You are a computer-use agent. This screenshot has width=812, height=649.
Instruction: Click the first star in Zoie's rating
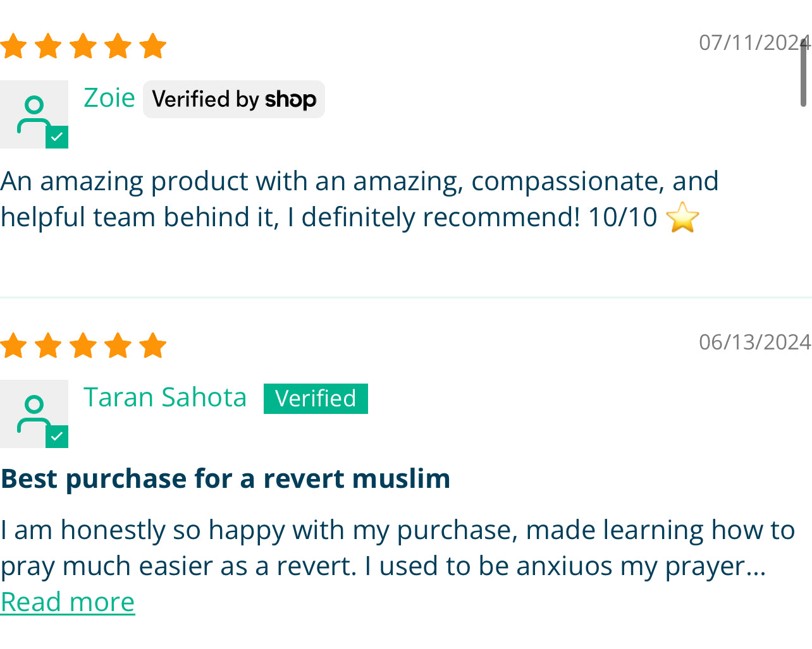point(12,45)
